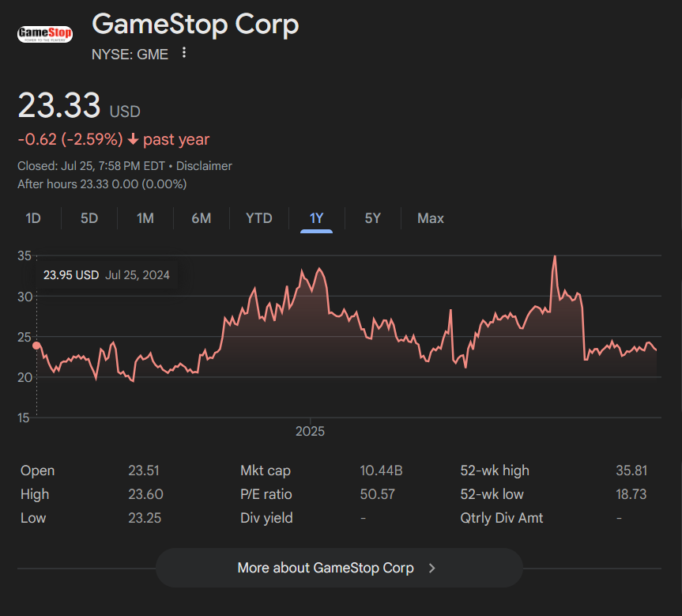Click the NYSE: GME ticker label
This screenshot has width=682, height=616.
130,55
